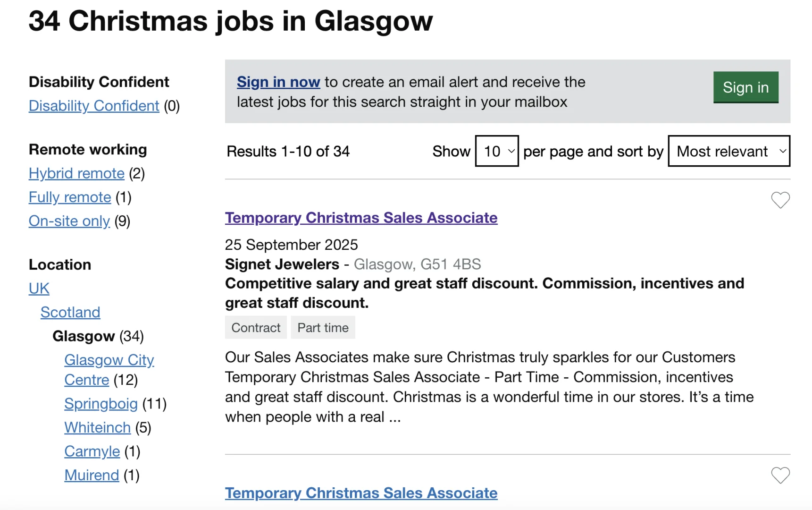Follow the Sign in now link
This screenshot has height=510, width=812.
pos(278,82)
